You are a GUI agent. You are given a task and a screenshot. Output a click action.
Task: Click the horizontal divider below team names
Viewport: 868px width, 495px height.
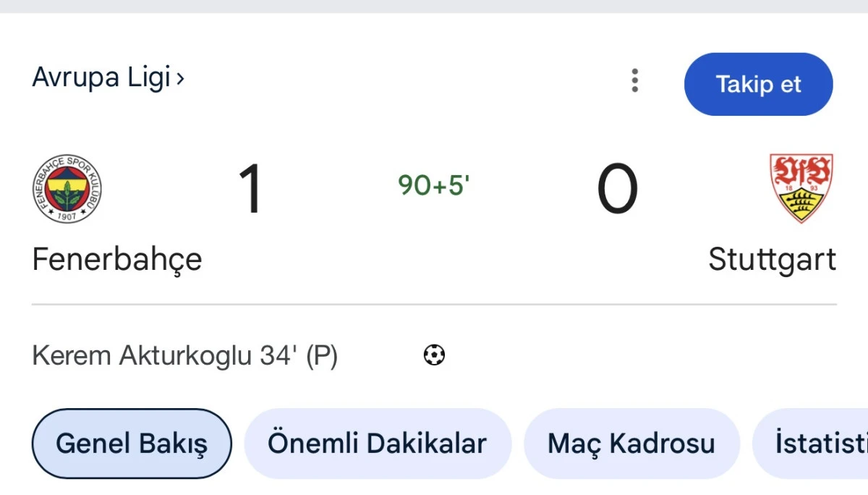pyautogui.click(x=434, y=305)
